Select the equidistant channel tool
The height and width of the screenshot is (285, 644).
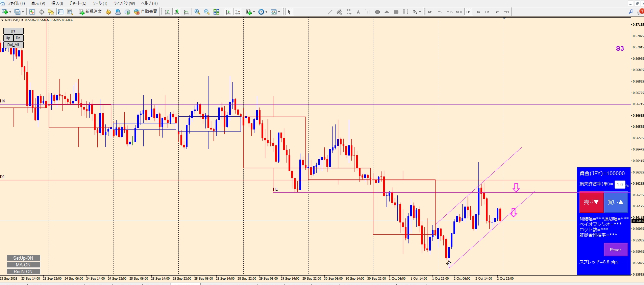[x=339, y=12]
